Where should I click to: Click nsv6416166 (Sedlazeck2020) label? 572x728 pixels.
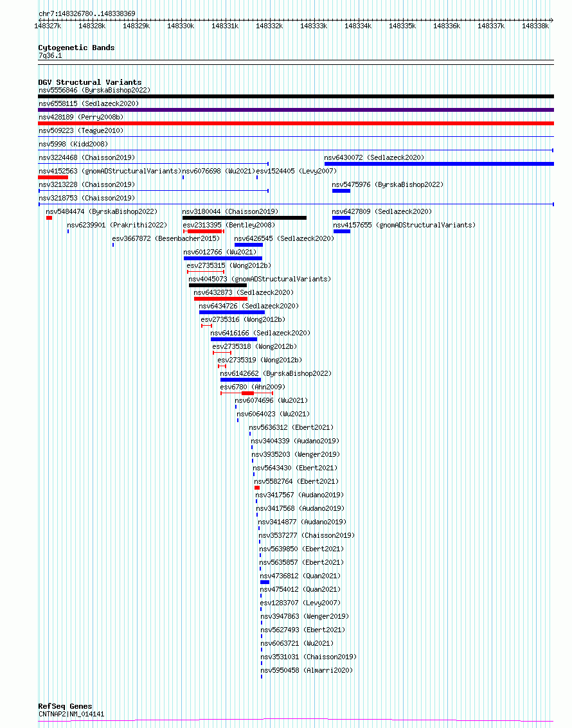pyautogui.click(x=260, y=332)
